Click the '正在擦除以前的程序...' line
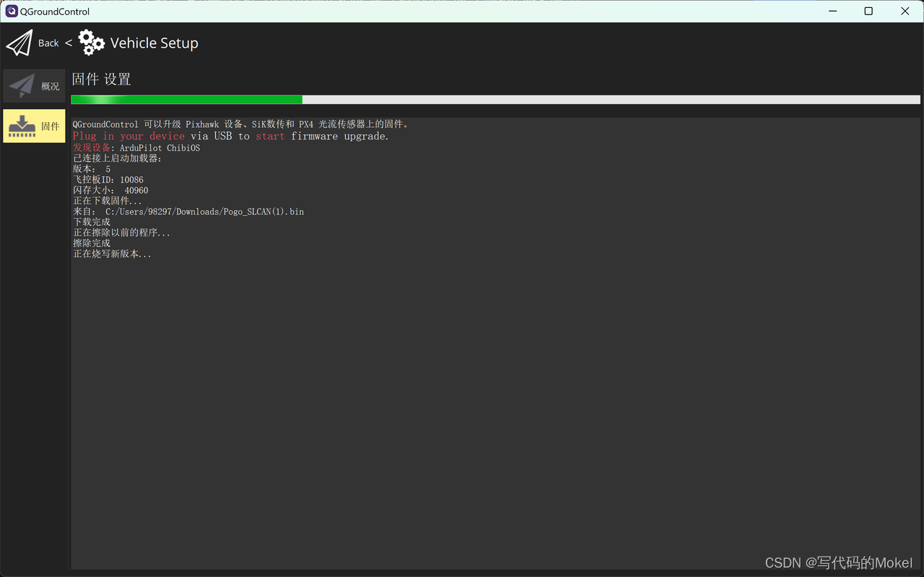The height and width of the screenshot is (577, 924). pos(122,233)
